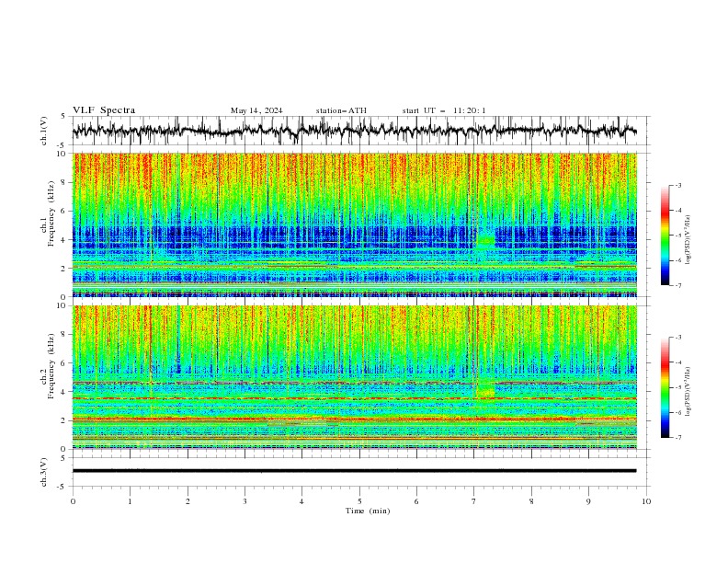Select the ch.1 colorbar "log(PSD)(V²/Hz)" label
The image size is (728, 563).
[x=688, y=240]
